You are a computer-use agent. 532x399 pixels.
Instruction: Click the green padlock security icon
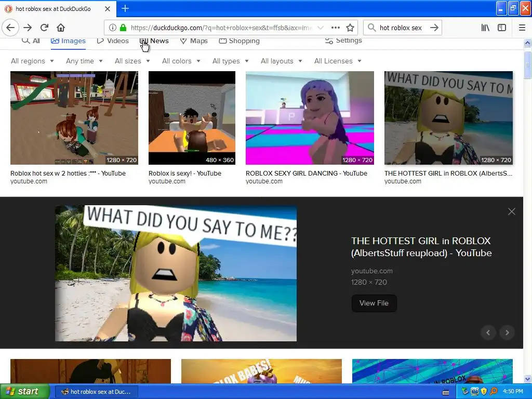click(123, 28)
